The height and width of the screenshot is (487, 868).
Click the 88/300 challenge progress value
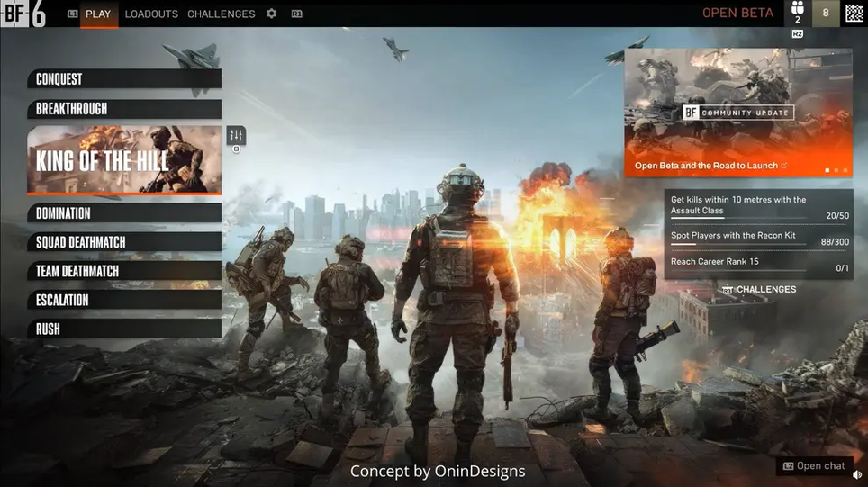click(x=835, y=242)
